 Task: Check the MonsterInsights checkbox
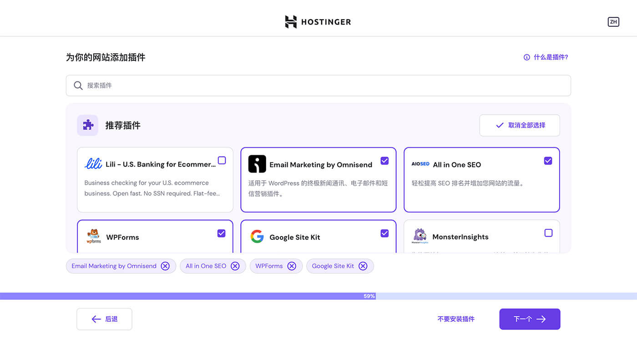[548, 233]
